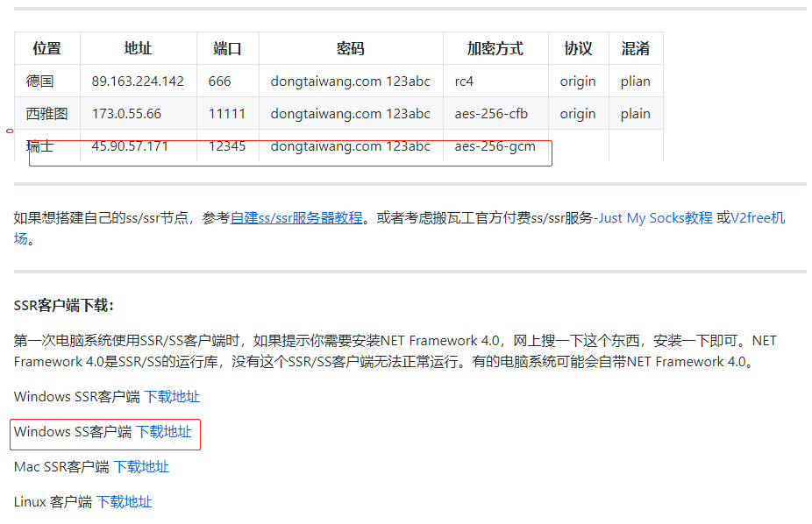Click the 瑞士 location cell
Viewport: 812px width, 524px height.
(47, 145)
